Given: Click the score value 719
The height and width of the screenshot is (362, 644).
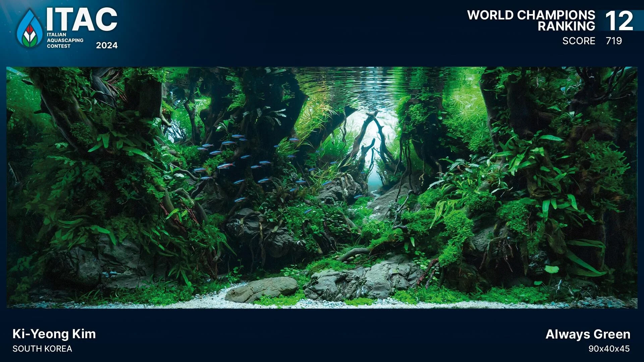Looking at the screenshot, I should click(x=614, y=41).
